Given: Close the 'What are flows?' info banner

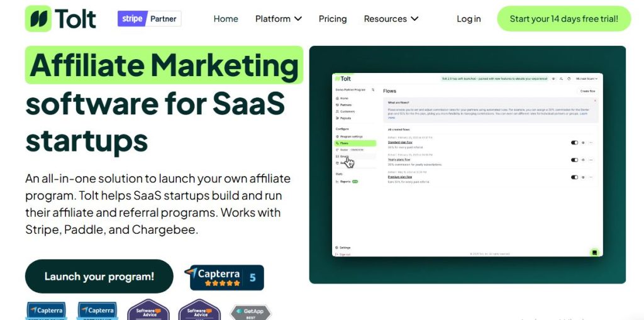Looking at the screenshot, I should click(x=595, y=101).
